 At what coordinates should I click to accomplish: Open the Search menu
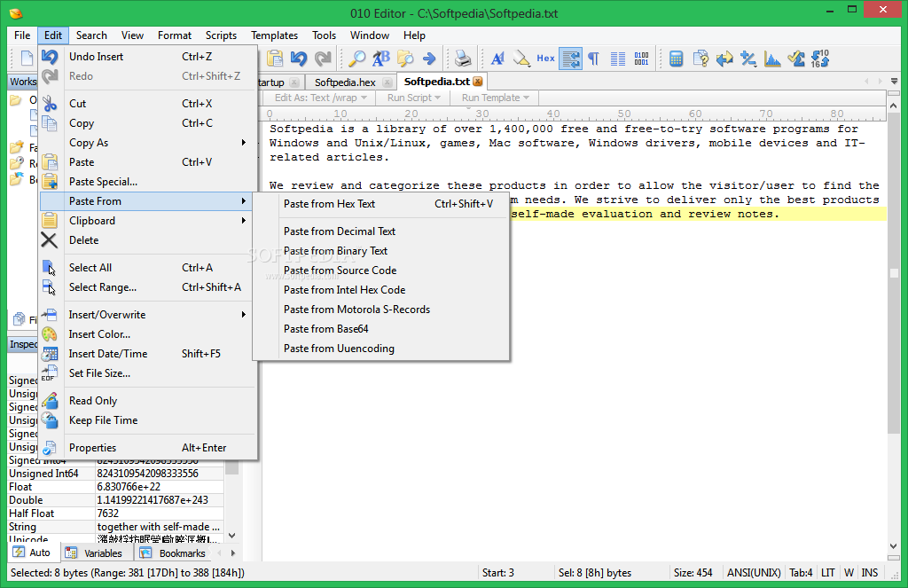pos(91,35)
